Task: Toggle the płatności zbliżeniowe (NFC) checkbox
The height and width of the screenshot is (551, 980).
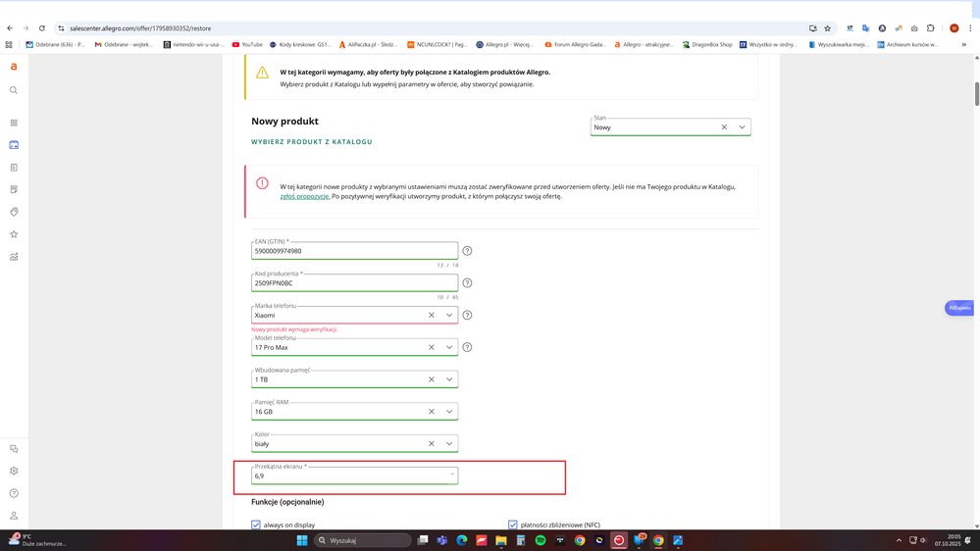Action: click(512, 526)
